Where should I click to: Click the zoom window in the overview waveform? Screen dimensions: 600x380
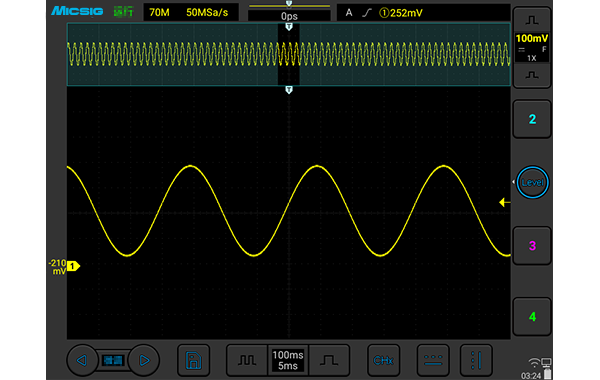click(x=289, y=54)
